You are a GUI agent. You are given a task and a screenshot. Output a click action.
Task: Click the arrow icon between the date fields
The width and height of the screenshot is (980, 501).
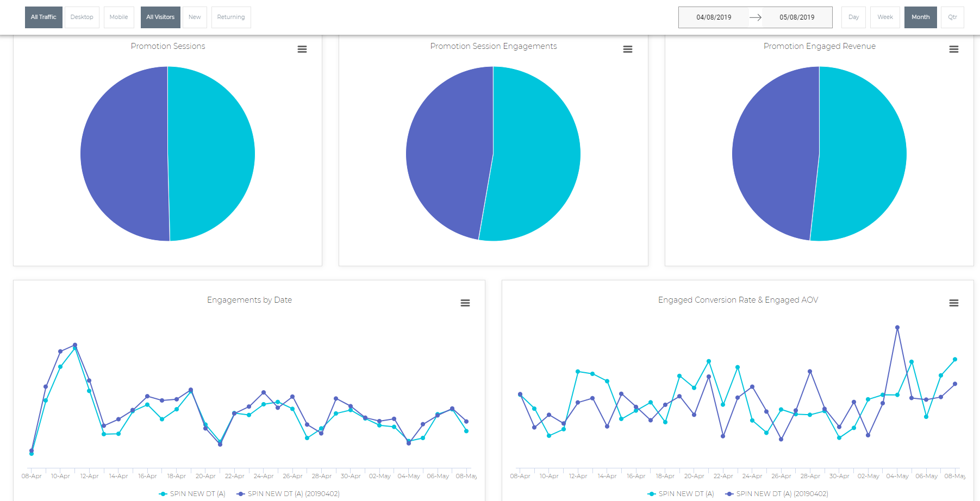click(x=756, y=17)
